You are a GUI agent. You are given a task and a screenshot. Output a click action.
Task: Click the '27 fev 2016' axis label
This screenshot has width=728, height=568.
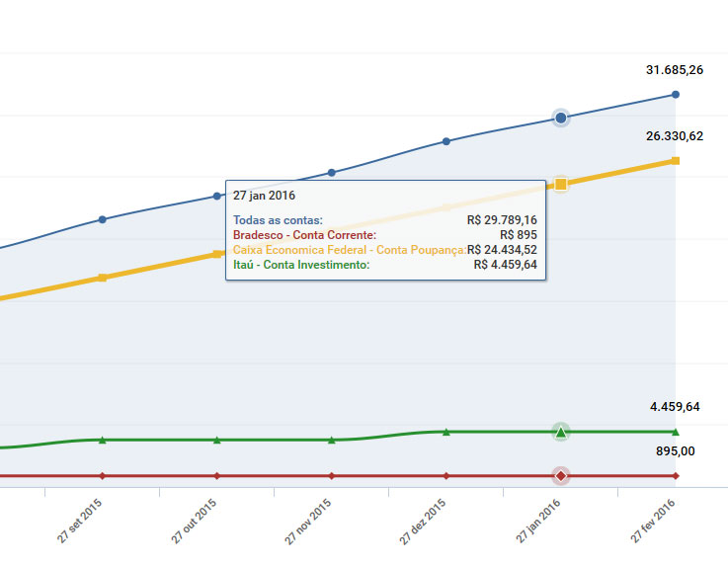(652, 521)
